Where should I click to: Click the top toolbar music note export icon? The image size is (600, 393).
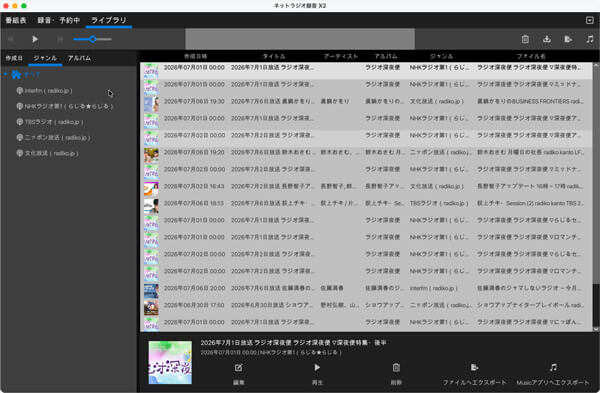coord(590,39)
